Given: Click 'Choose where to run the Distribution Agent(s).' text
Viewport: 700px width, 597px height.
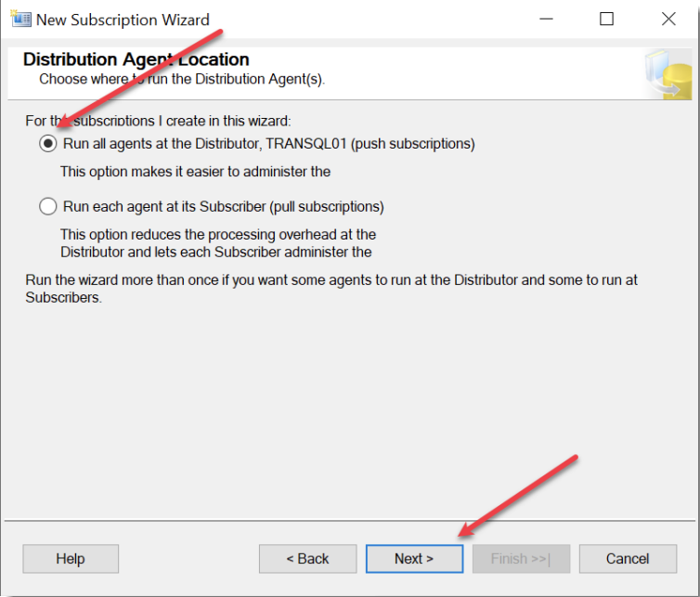Looking at the screenshot, I should click(182, 79).
